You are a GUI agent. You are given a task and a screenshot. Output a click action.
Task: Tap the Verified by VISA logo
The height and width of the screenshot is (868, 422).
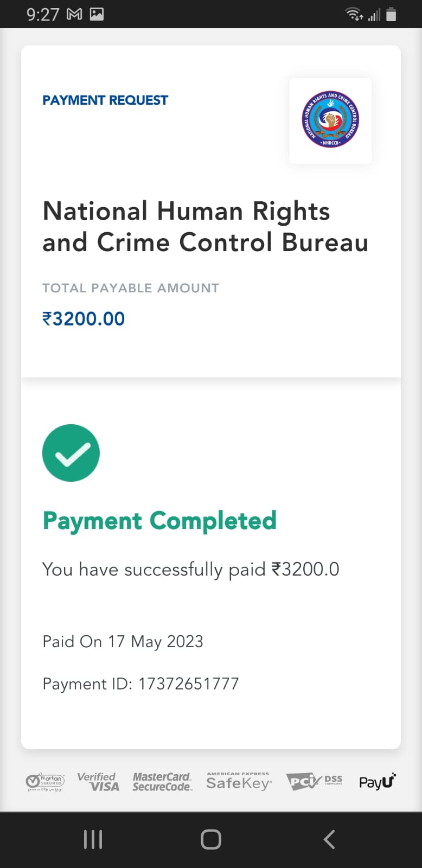coord(98,782)
